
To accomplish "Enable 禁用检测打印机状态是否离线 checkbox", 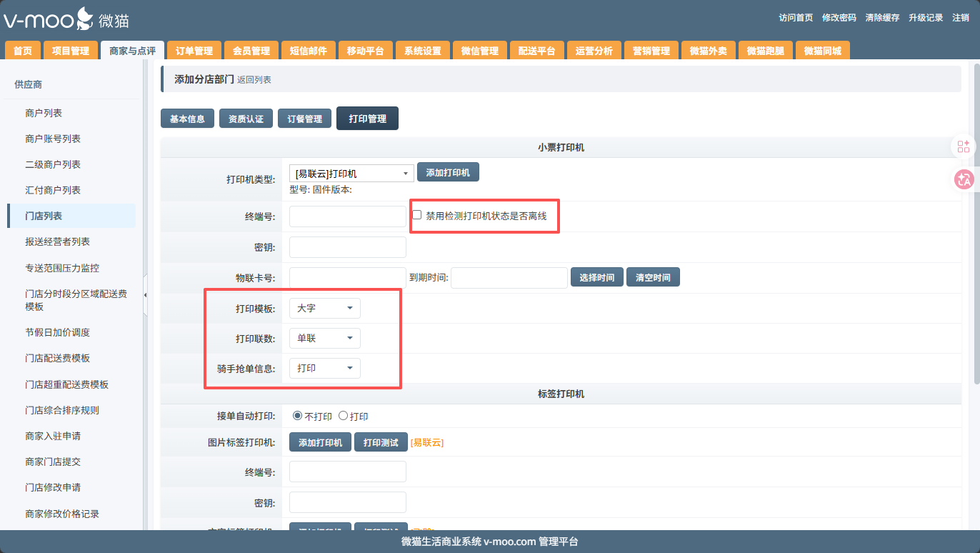I will pos(417,214).
